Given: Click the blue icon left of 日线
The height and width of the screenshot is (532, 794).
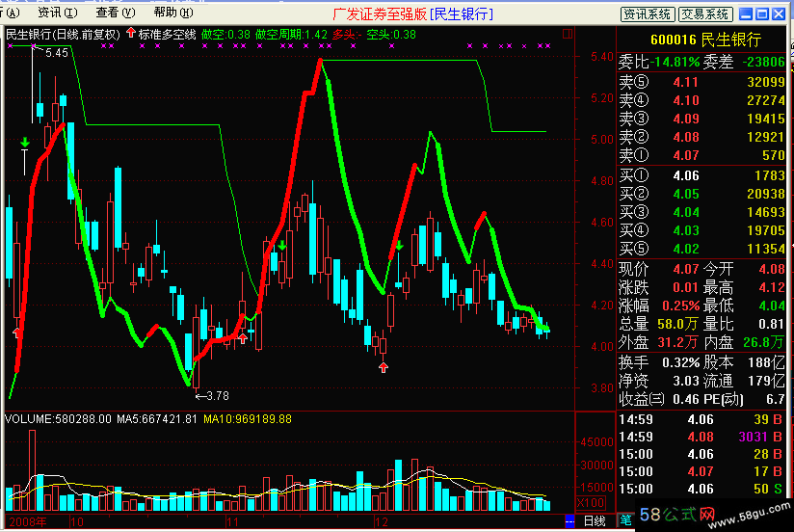Looking at the screenshot, I should tap(569, 520).
